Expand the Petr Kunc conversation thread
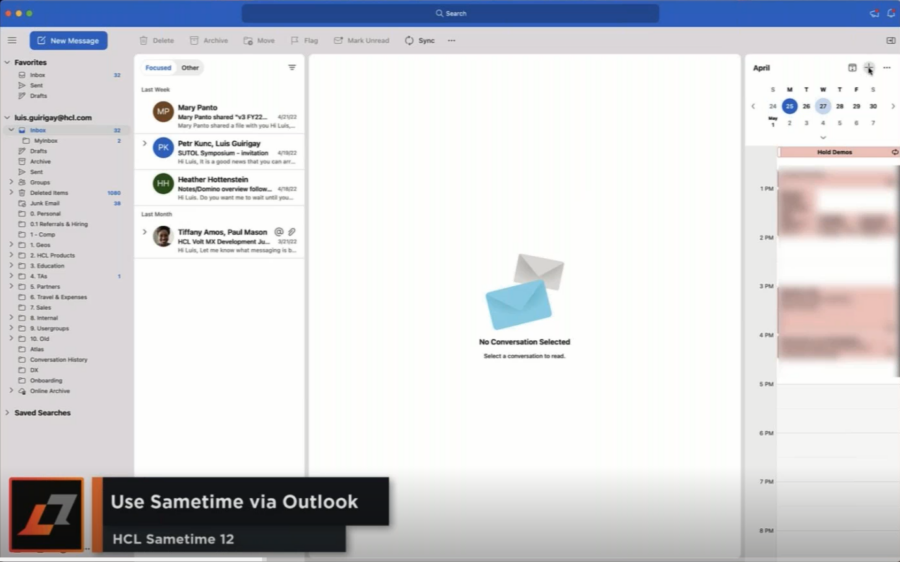This screenshot has width=900, height=562. click(145, 144)
